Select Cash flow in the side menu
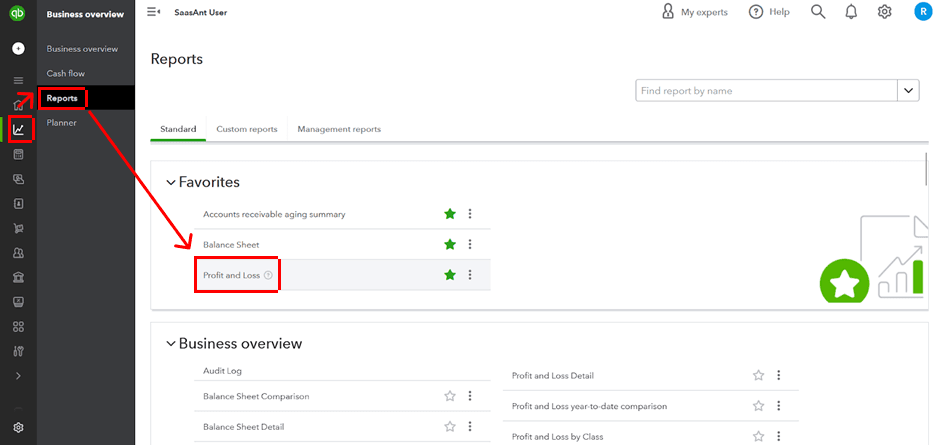 point(66,73)
